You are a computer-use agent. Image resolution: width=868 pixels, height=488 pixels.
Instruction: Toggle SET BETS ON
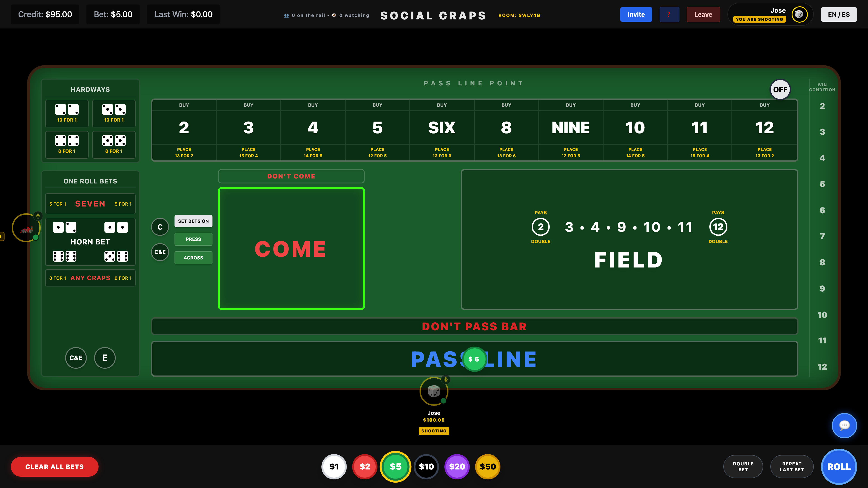tap(193, 221)
